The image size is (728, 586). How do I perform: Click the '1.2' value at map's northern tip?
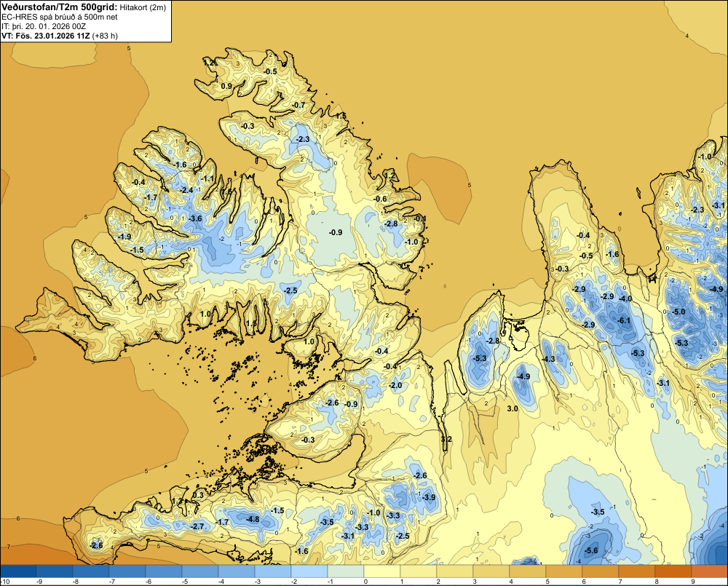pos(208,62)
